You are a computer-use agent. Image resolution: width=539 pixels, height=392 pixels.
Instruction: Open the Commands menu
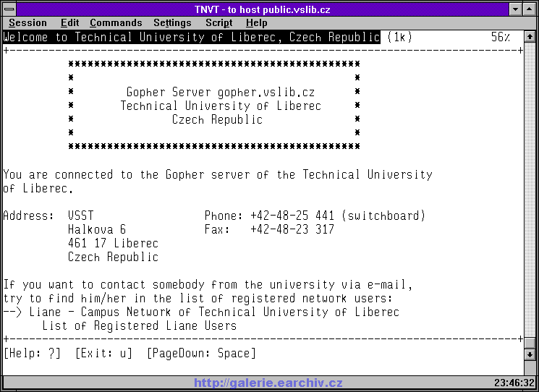click(116, 22)
